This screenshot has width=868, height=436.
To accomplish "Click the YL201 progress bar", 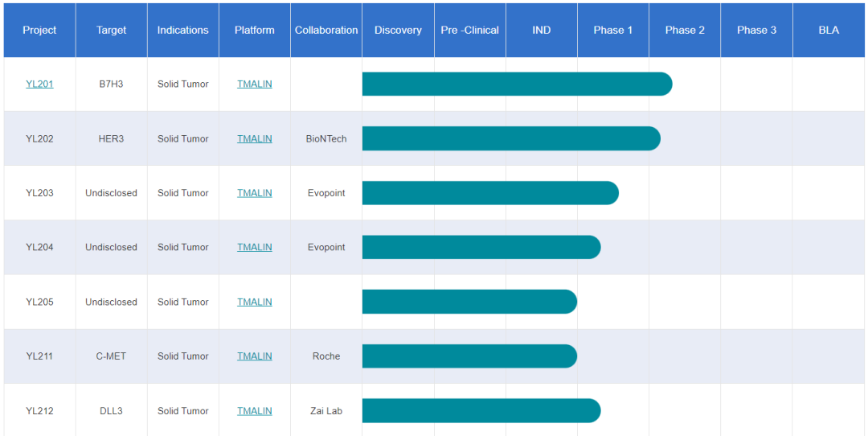I will (517, 84).
